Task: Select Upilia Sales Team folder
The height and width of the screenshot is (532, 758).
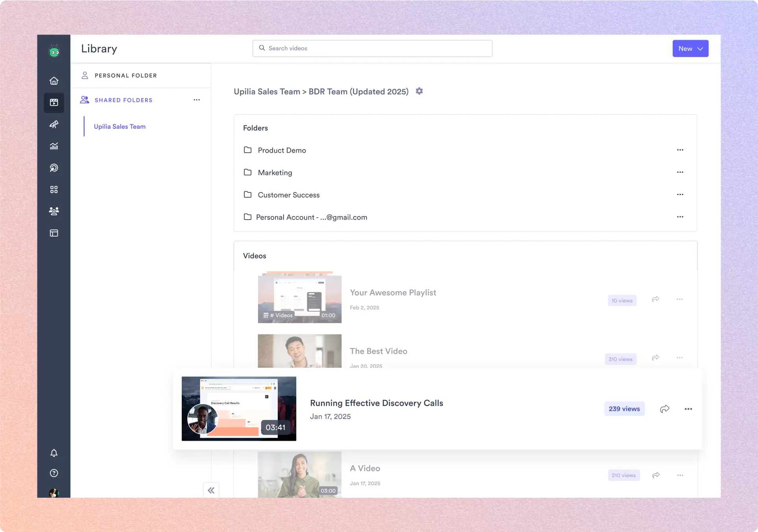Action: (120, 126)
